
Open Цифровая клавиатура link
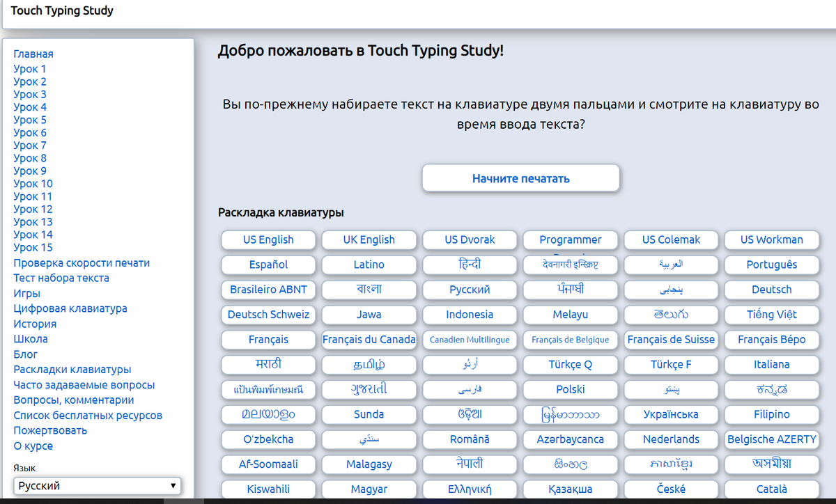pyautogui.click(x=70, y=308)
